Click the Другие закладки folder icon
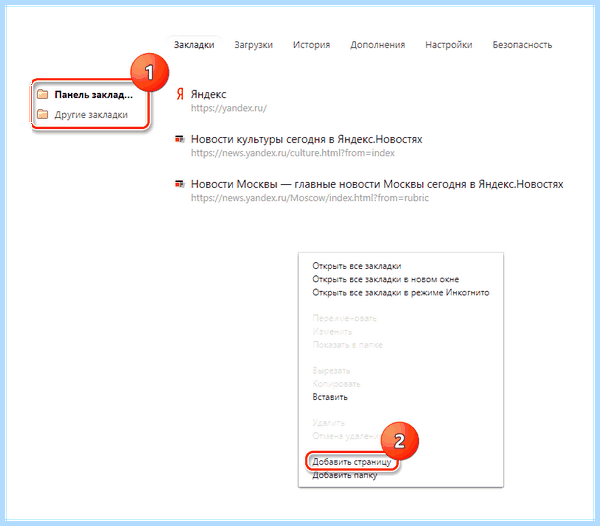This screenshot has width=600, height=526. tap(42, 114)
